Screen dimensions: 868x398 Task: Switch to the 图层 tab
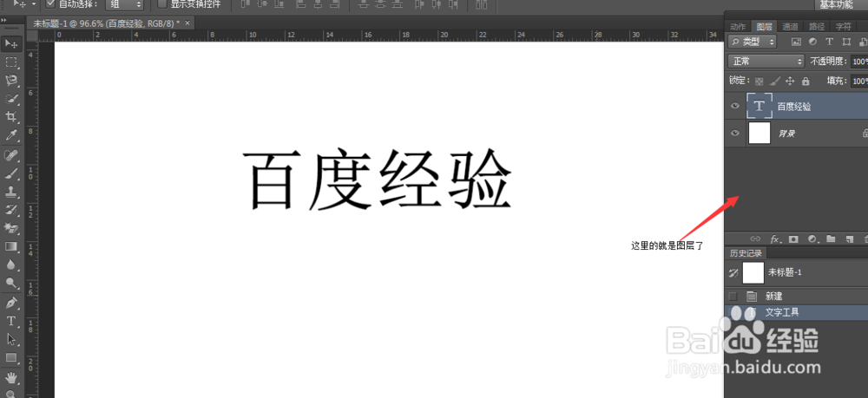pyautogui.click(x=764, y=27)
